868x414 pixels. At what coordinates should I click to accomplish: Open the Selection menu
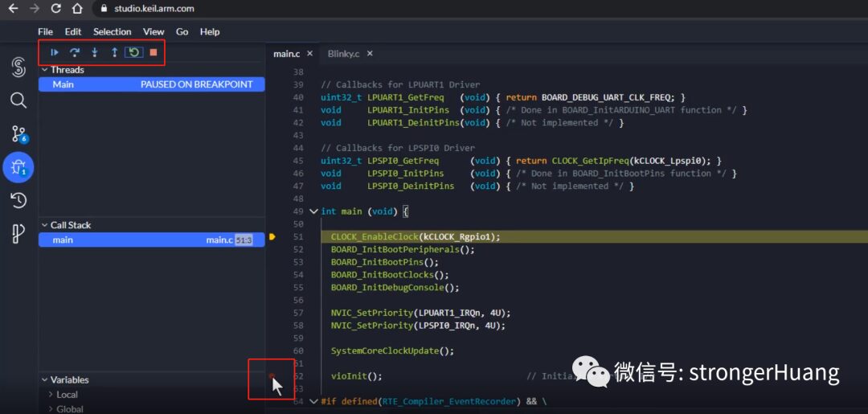click(x=112, y=31)
